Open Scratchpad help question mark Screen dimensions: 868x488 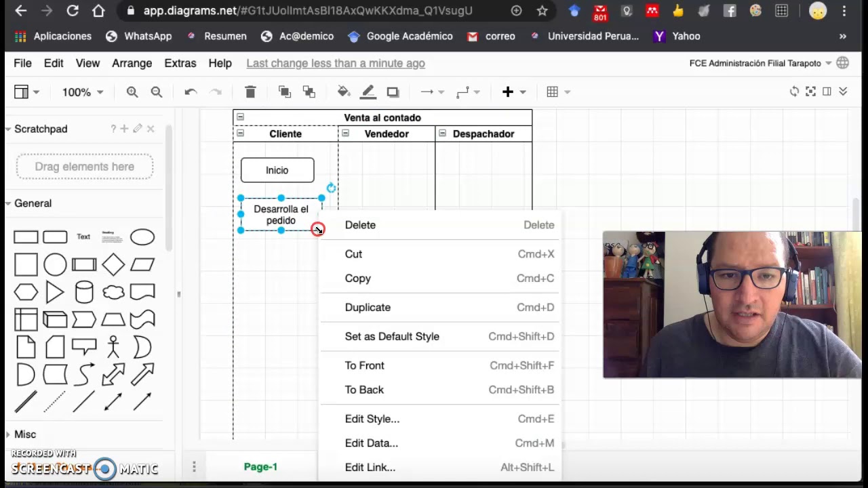tap(114, 129)
